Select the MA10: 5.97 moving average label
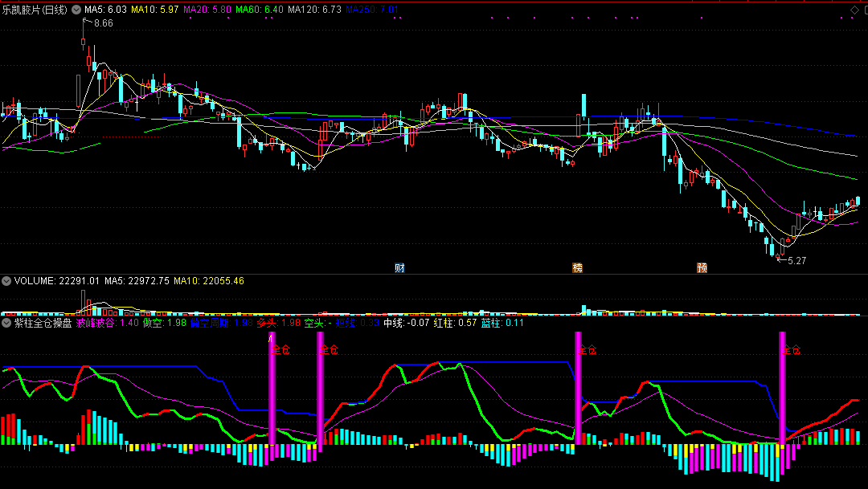This screenshot has width=868, height=489. (155, 10)
